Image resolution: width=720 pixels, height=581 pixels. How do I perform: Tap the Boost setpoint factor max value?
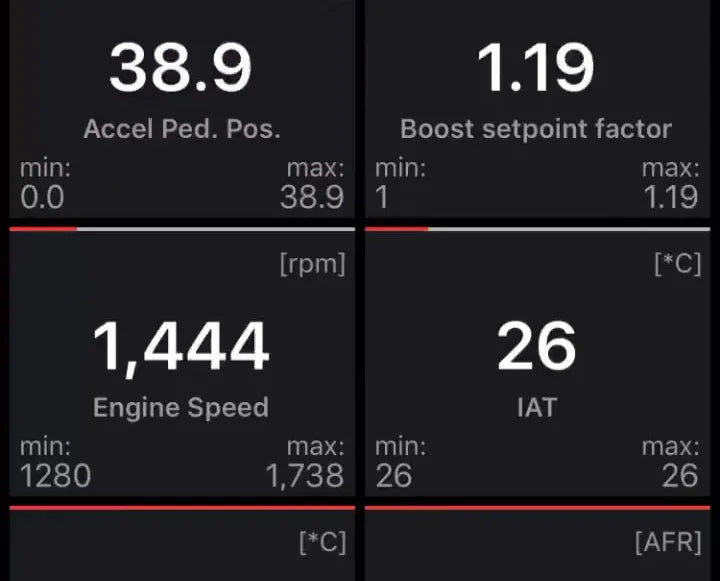pos(670,197)
